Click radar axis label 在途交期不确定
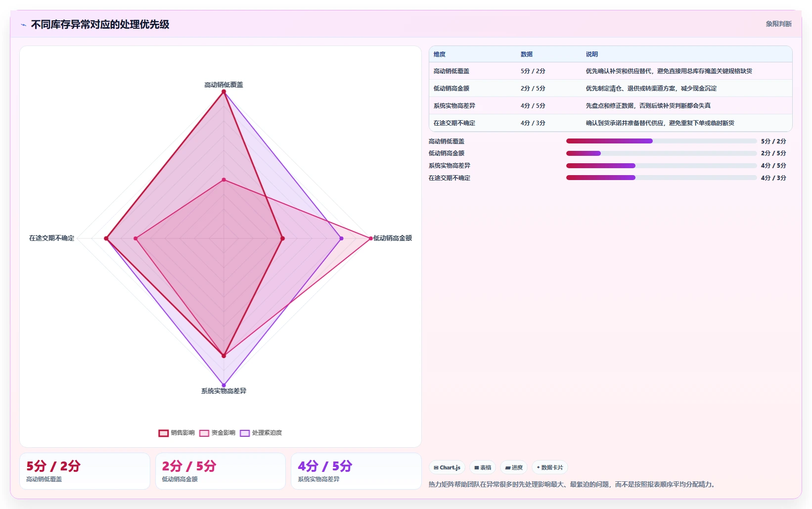Viewport: 812px width, 509px height. click(x=52, y=238)
